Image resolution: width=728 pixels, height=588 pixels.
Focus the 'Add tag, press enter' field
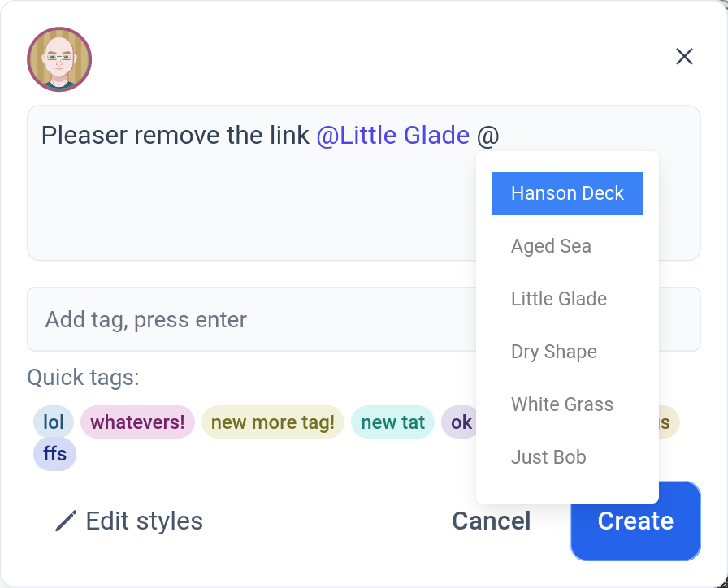point(251,319)
